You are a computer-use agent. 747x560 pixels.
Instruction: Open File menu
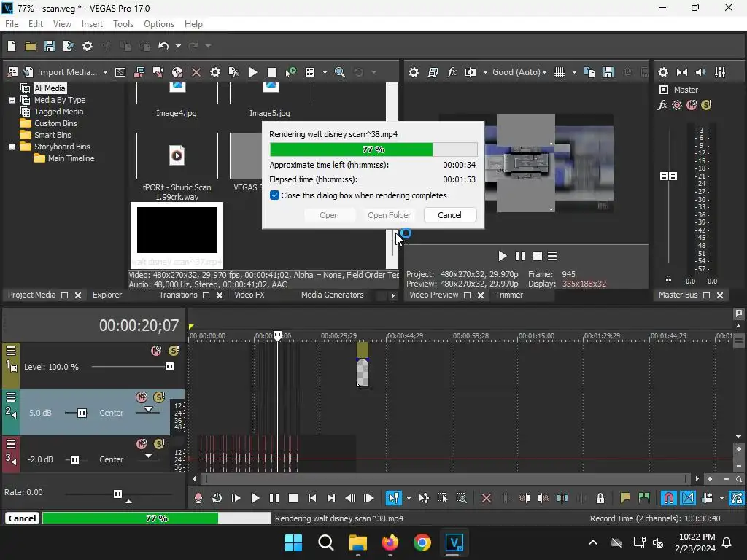pyautogui.click(x=12, y=24)
